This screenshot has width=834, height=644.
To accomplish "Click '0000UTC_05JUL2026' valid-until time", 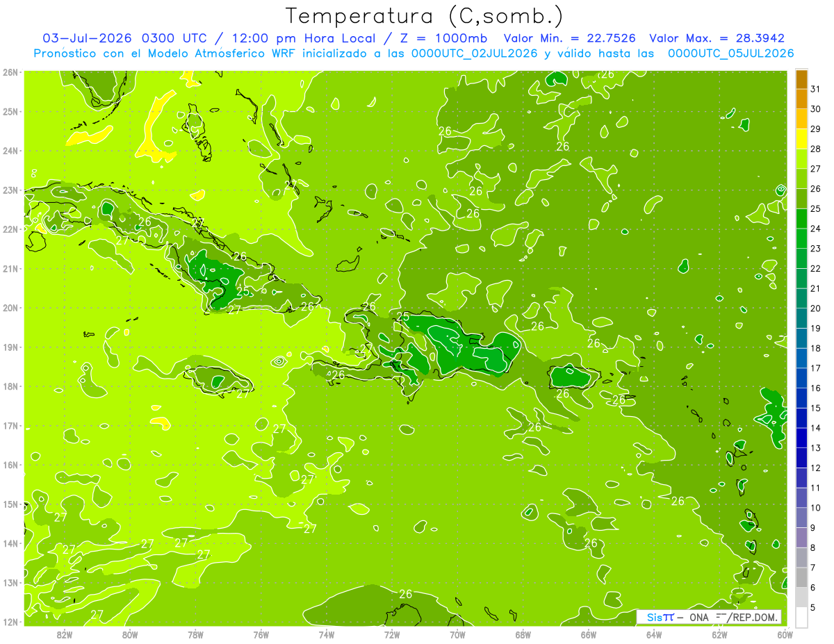I will 730,53.
